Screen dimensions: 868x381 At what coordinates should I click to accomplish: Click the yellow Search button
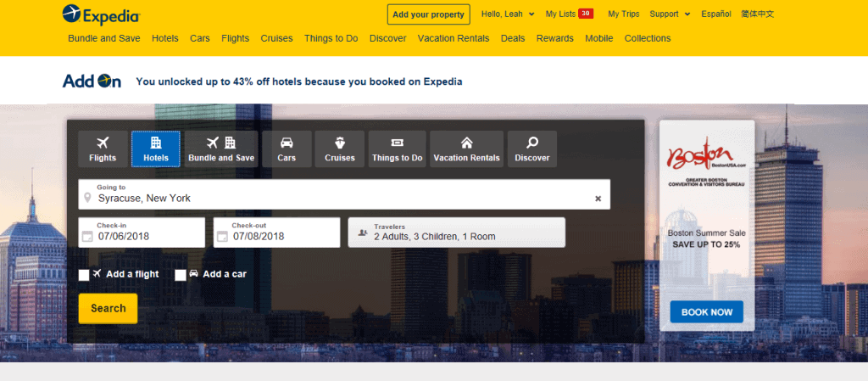pos(108,309)
